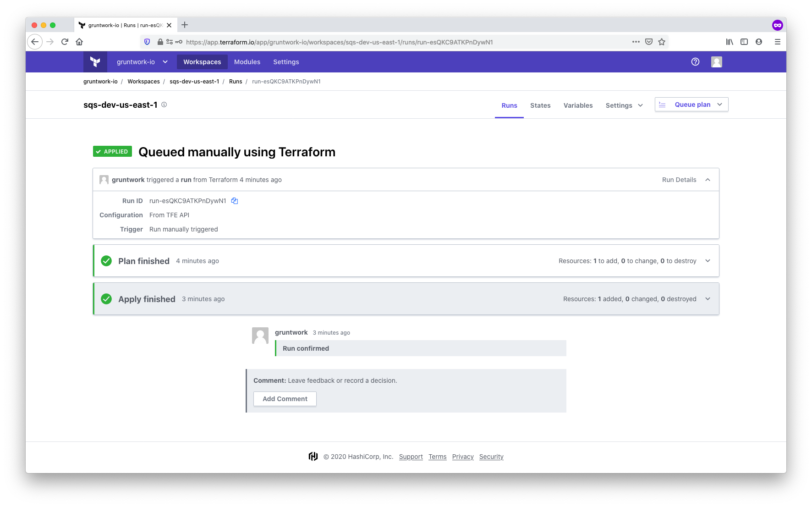Open the Firefox hamburger menu
Viewport: 812px width, 507px height.
[x=777, y=42]
